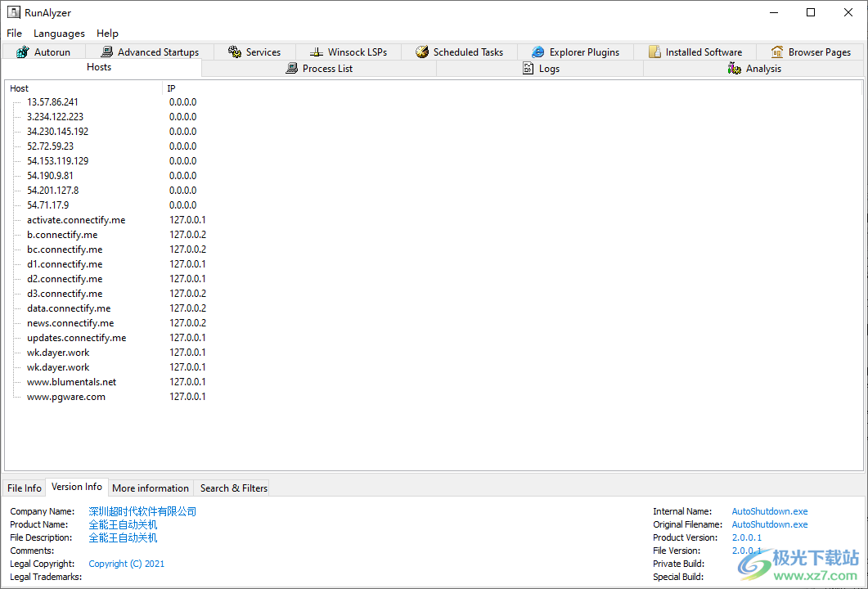The height and width of the screenshot is (589, 868).
Task: Click the AutoShutdown.exe Internal Name link
Action: [769, 511]
